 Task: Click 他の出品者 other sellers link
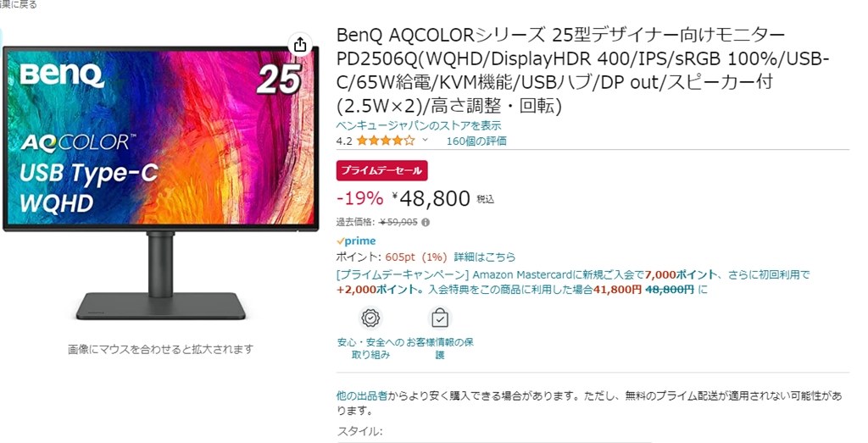(362, 396)
